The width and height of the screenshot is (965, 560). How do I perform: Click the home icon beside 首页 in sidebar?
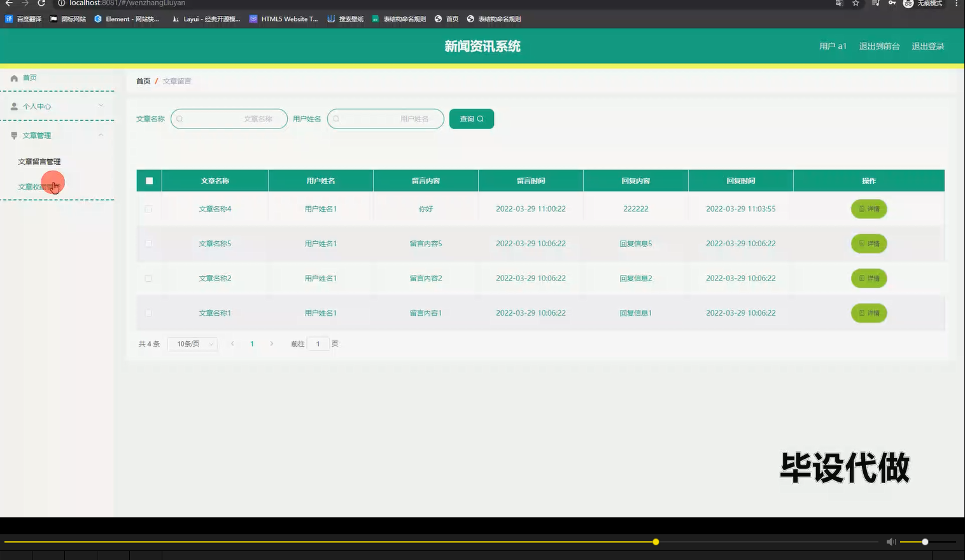pos(14,78)
